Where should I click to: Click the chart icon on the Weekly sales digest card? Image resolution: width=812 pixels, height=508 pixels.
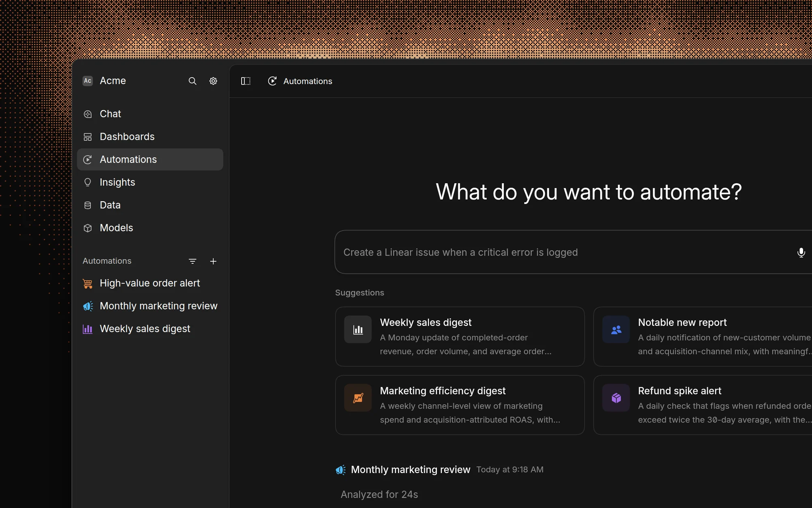pyautogui.click(x=358, y=330)
